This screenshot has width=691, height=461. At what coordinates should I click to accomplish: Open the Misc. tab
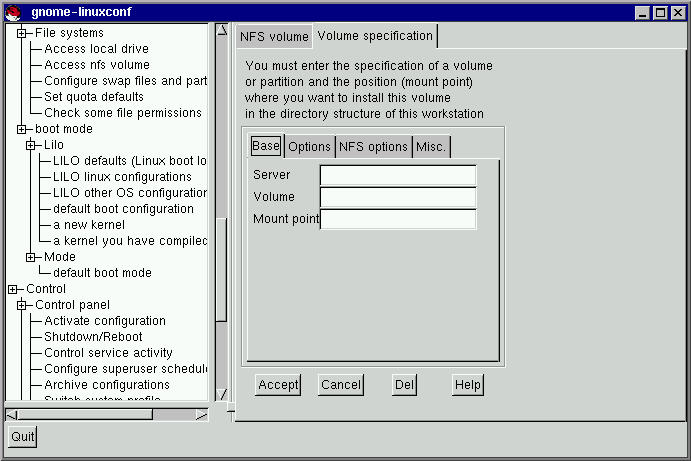coord(431,147)
